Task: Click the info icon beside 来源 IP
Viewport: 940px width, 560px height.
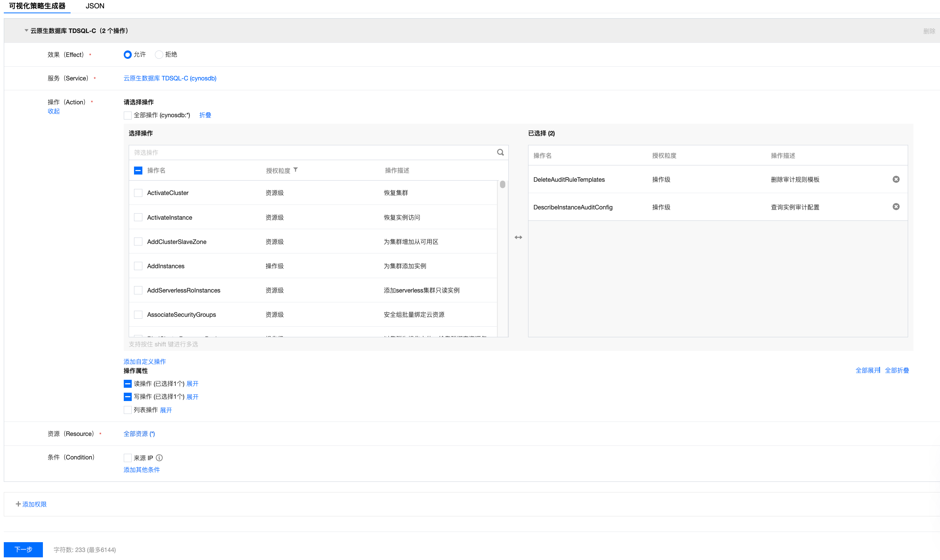Action: [159, 458]
